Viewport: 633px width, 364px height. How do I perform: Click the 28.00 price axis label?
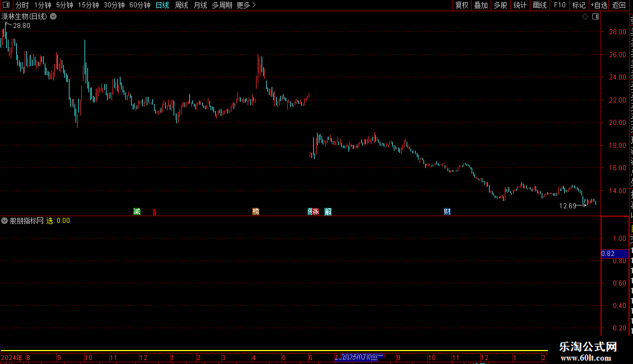(618, 32)
